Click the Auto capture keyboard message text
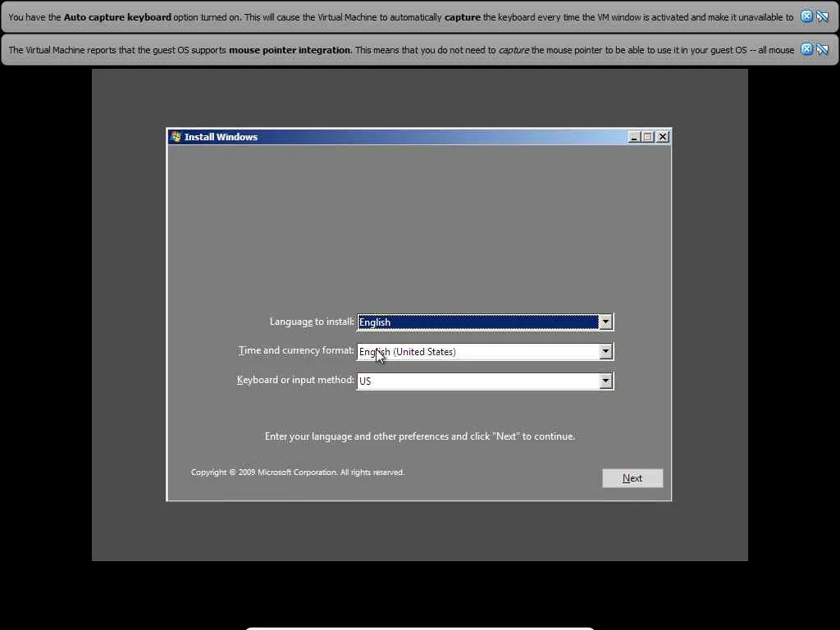The image size is (840, 630). pyautogui.click(x=400, y=17)
